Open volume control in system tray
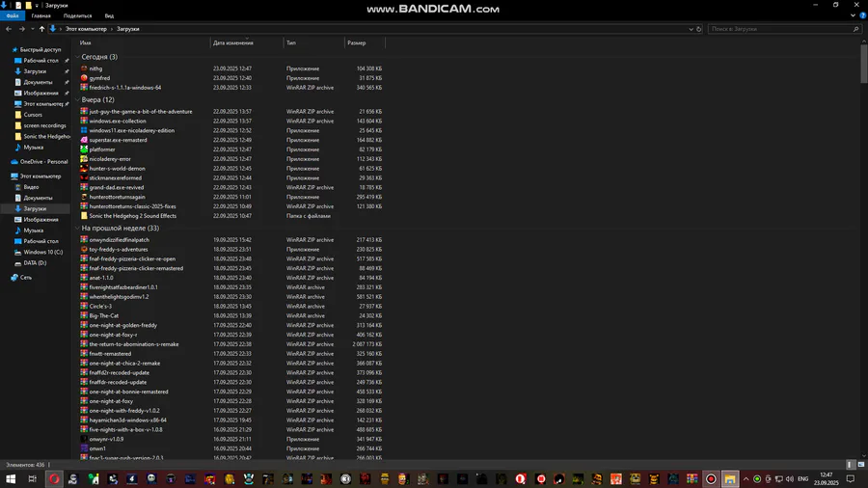The width and height of the screenshot is (868, 488). coord(789,479)
